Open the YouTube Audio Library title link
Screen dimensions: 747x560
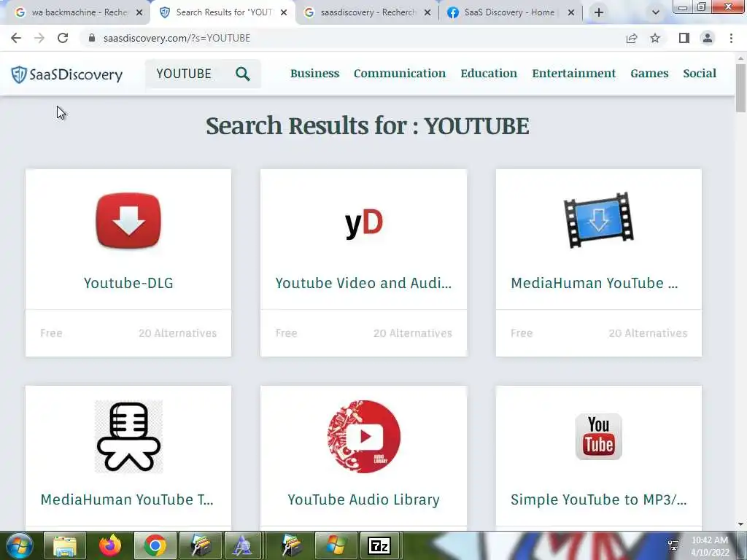(363, 499)
